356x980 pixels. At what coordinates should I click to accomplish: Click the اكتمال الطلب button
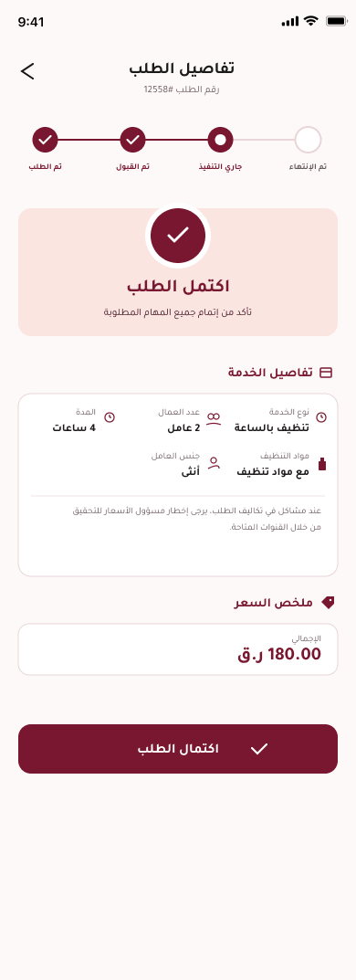click(178, 749)
